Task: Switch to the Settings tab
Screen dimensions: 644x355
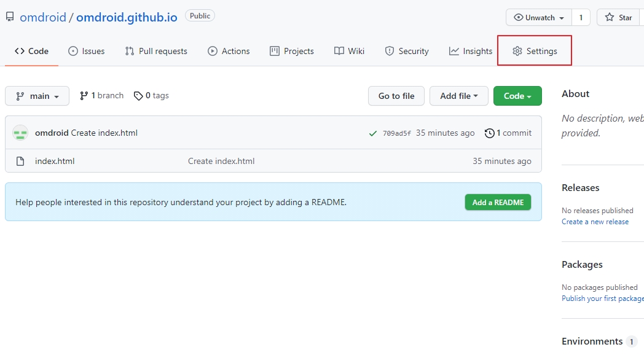Action: click(x=535, y=51)
